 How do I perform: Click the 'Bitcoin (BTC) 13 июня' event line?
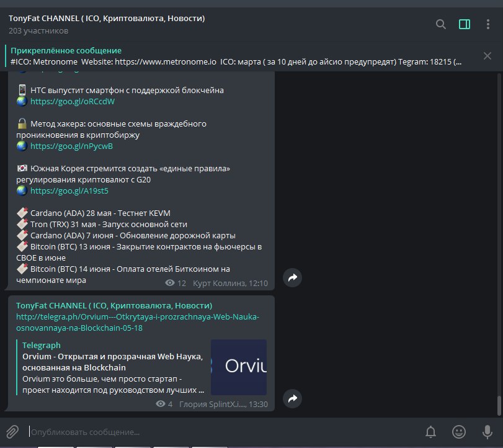click(x=139, y=253)
